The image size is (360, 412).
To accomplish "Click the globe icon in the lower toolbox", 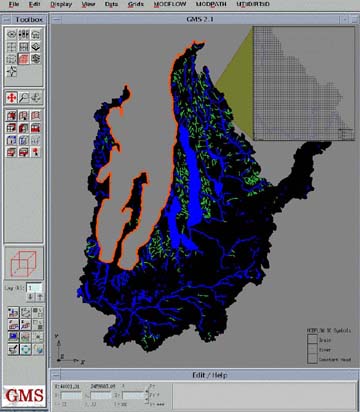I will [38, 349].
